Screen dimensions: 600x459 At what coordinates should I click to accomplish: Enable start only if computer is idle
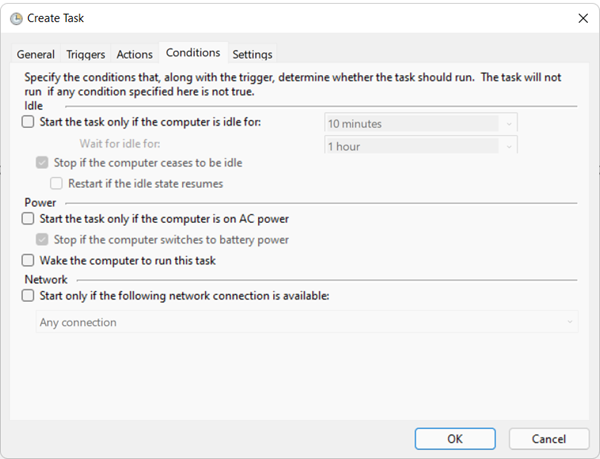coord(28,122)
